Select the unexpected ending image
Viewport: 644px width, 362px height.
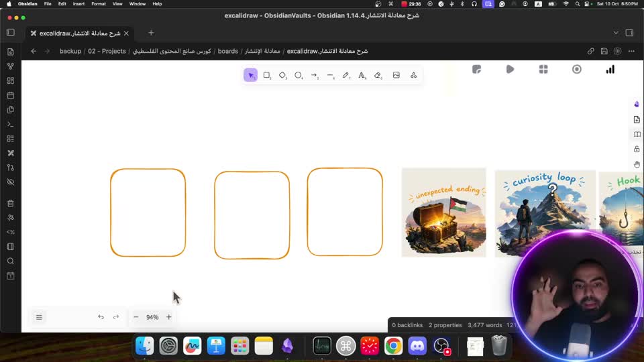tap(443, 213)
